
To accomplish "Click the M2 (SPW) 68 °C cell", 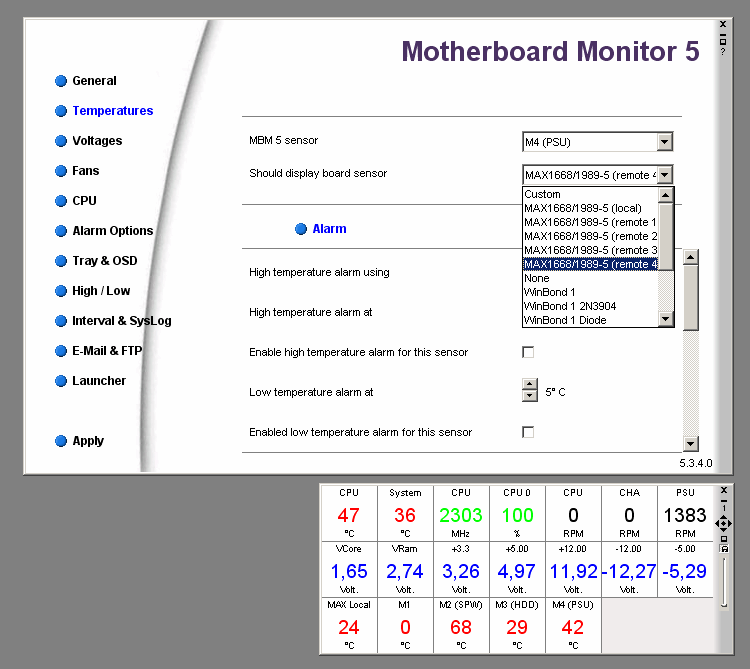I will pos(461,625).
